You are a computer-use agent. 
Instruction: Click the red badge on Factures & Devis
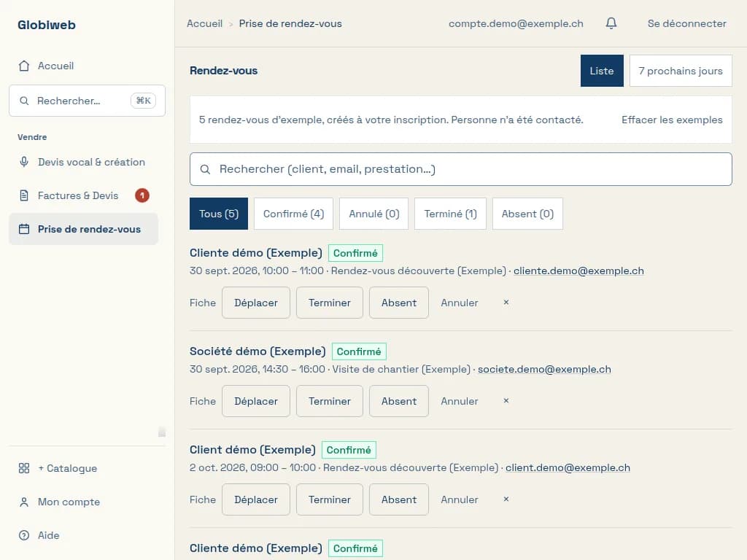[x=142, y=195]
